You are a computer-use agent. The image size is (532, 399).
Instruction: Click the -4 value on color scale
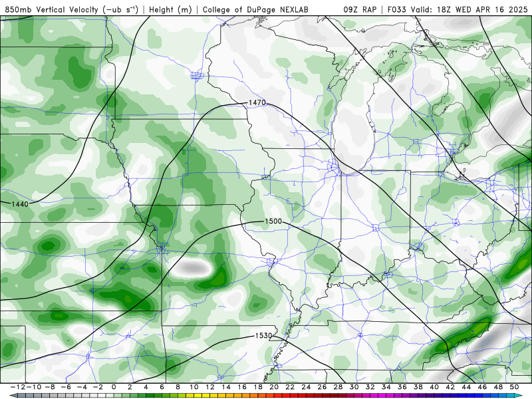click(x=81, y=387)
